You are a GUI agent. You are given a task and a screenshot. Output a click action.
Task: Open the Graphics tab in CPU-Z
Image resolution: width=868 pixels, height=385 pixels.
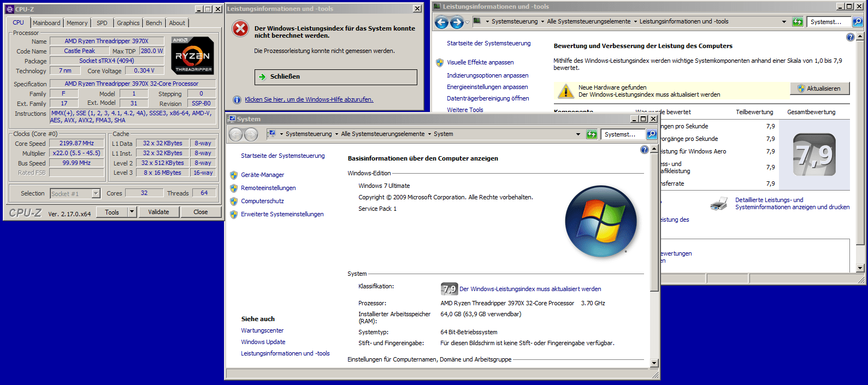[x=128, y=23]
